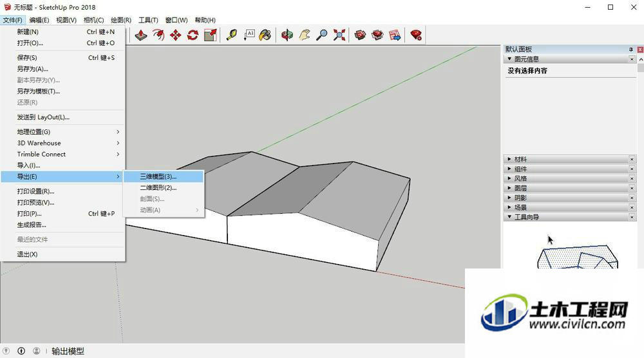This screenshot has height=358, width=644.
Task: Select the Zoom magnifier tool
Action: tap(321, 35)
